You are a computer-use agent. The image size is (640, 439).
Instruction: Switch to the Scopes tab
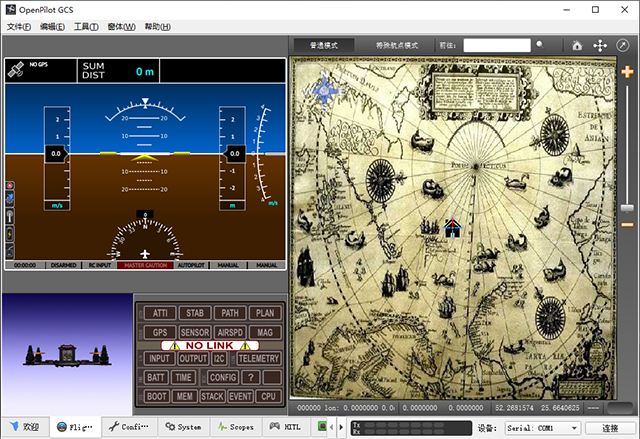coord(236,427)
